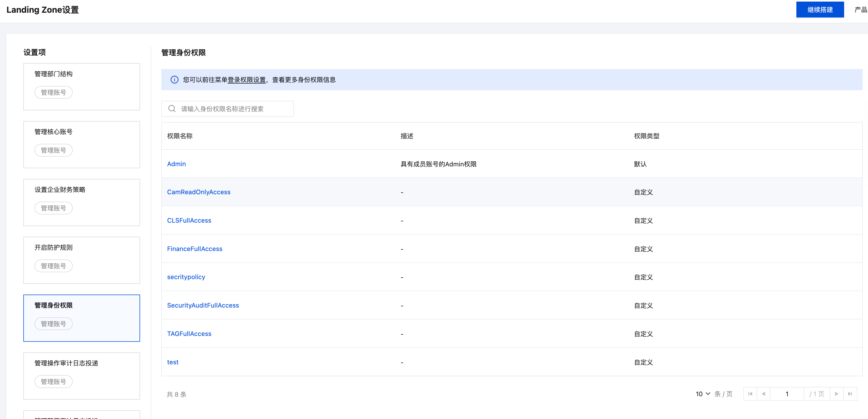Click the 继续搭建 button

point(819,10)
